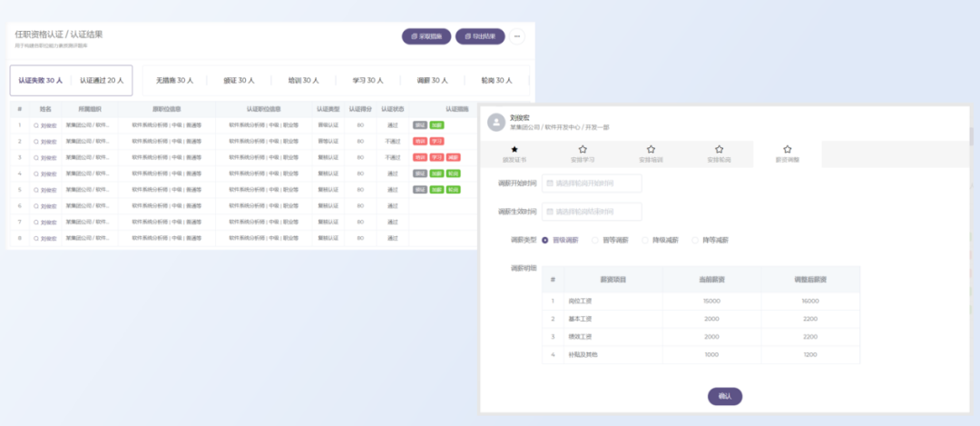The height and width of the screenshot is (426, 980).
Task: Click the search icon in row 1
Action: coord(36,125)
